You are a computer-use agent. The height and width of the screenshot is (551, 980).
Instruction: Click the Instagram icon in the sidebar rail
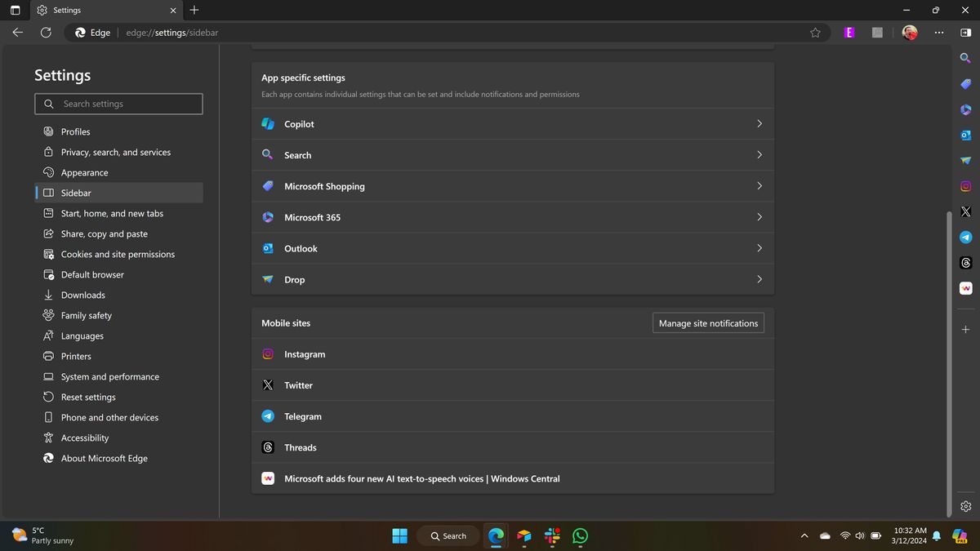tap(965, 186)
